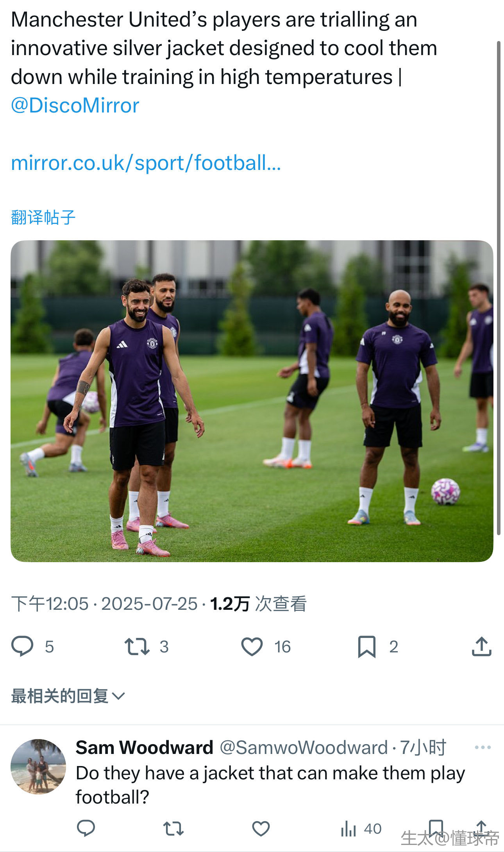Viewport: 504px width, 852px height.
Task: Bookmark the main post
Action: pyautogui.click(x=366, y=647)
